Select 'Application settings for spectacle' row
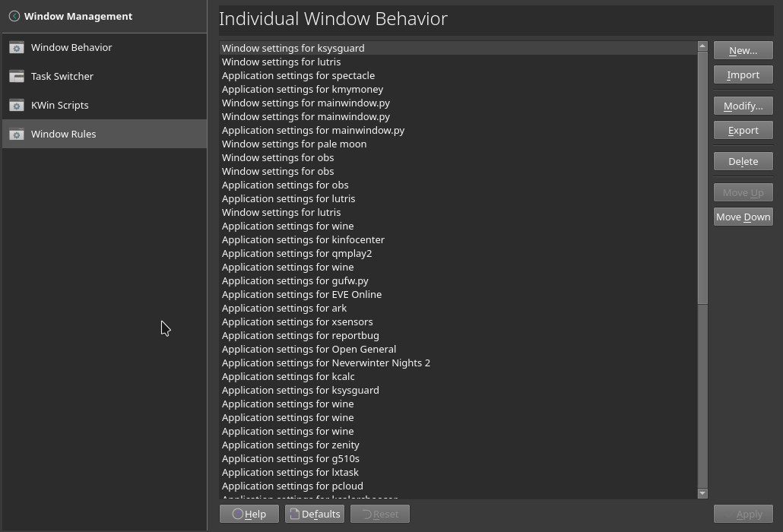This screenshot has height=532, width=783. [x=458, y=76]
